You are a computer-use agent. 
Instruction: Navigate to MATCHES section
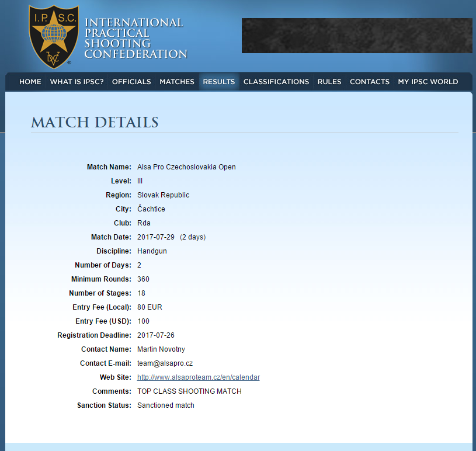(177, 82)
